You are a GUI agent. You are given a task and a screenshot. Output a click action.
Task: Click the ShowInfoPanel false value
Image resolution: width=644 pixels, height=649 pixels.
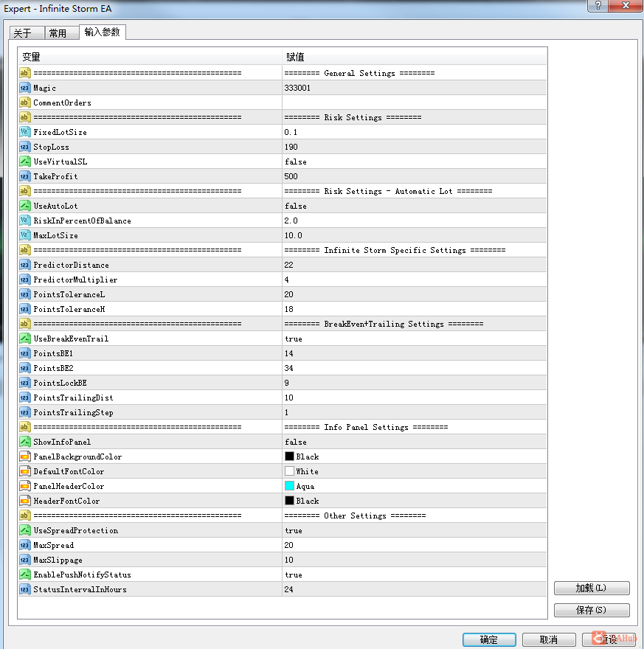tap(296, 442)
